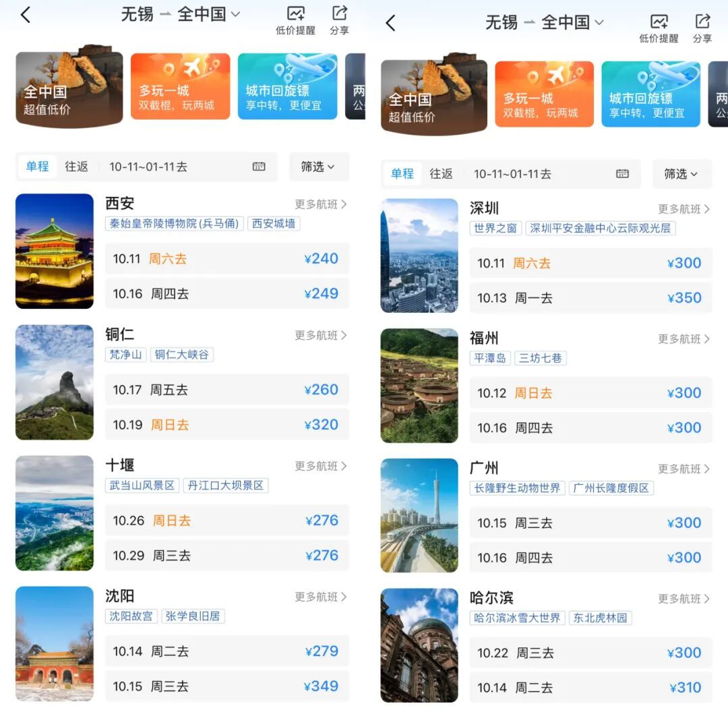This screenshot has width=728, height=710.
Task: Select the 深圳 10.13 Monday flight at ¥350
Action: pos(590,298)
